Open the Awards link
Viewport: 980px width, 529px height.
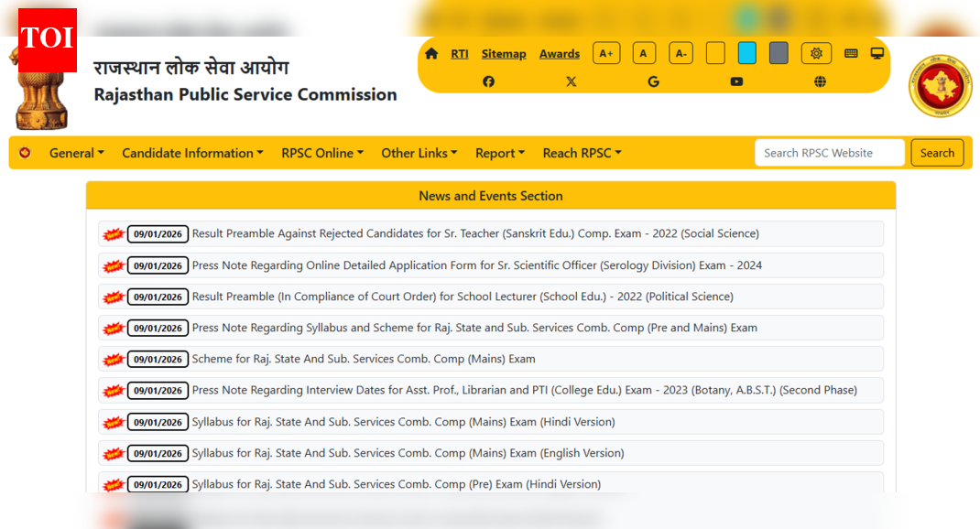[560, 53]
